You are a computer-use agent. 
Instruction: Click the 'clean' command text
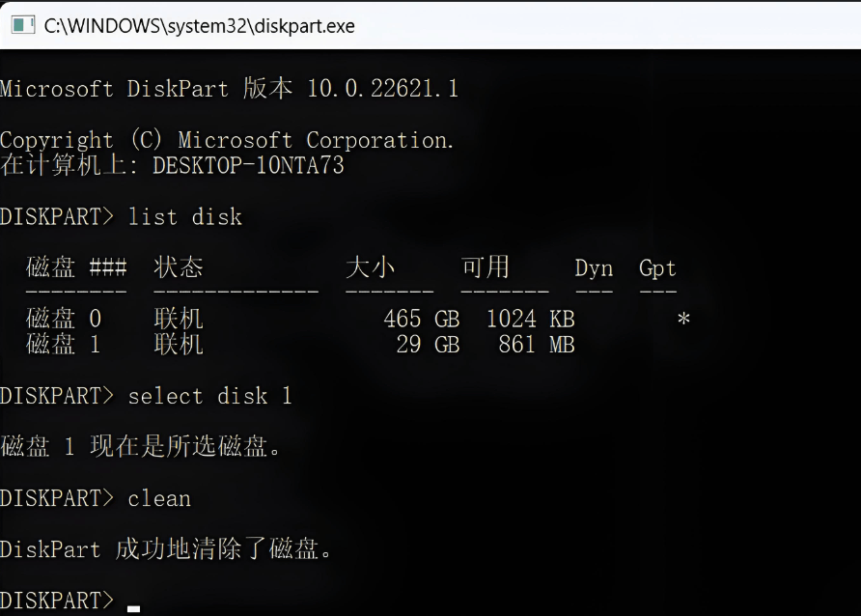click(159, 498)
